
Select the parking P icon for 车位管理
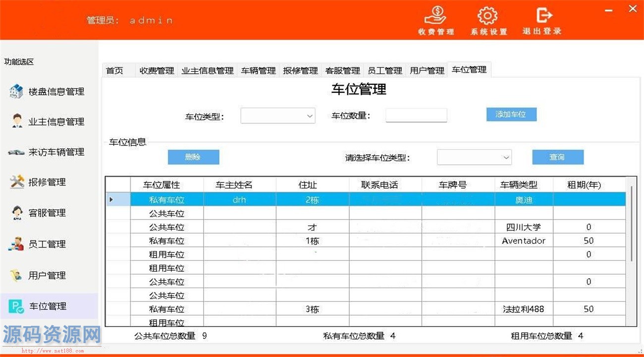coord(16,306)
